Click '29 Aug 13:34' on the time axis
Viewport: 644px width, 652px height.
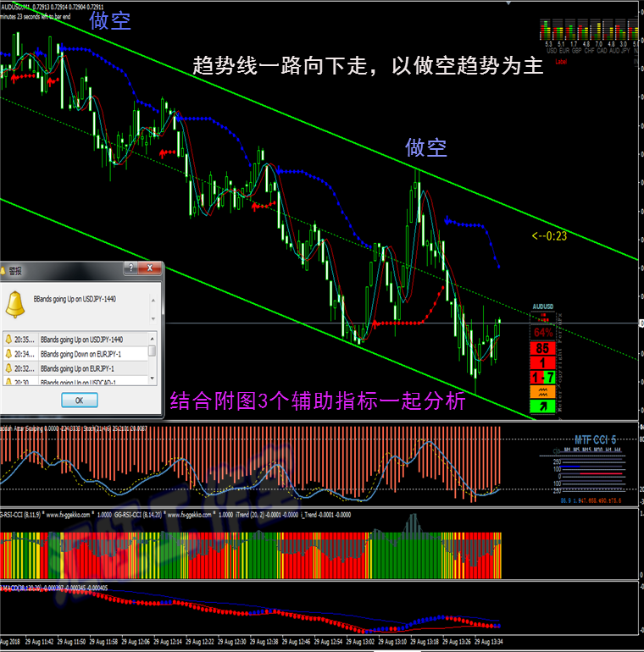[x=488, y=642]
